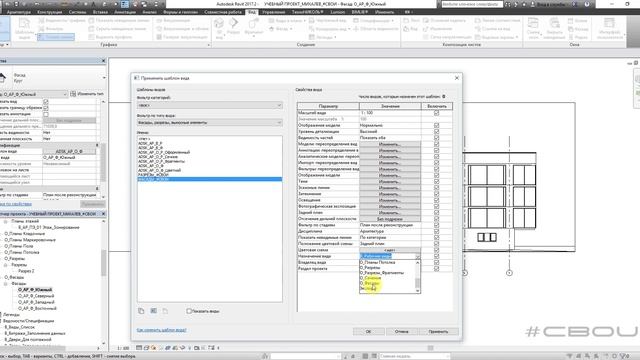Toggle the Показать виды checkbox

click(x=189, y=311)
